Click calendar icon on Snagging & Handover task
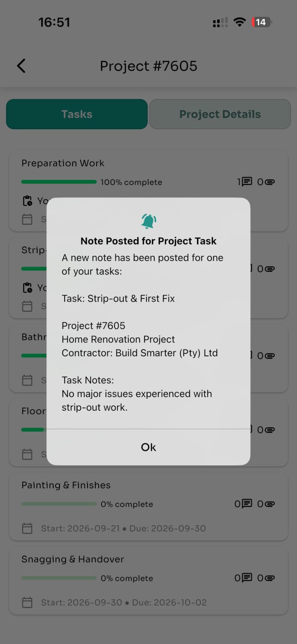This screenshot has height=644, width=297. (x=27, y=602)
